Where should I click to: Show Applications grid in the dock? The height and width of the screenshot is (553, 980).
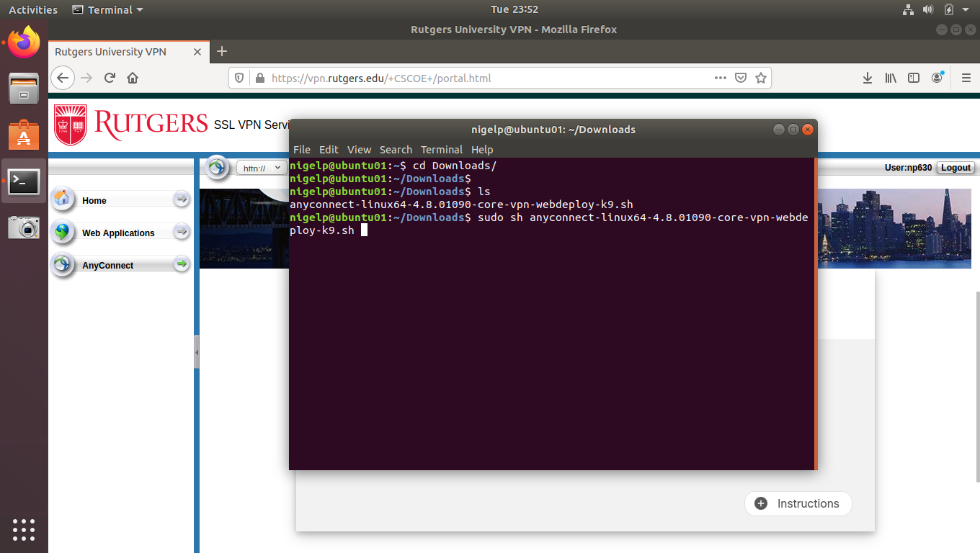[x=24, y=529]
